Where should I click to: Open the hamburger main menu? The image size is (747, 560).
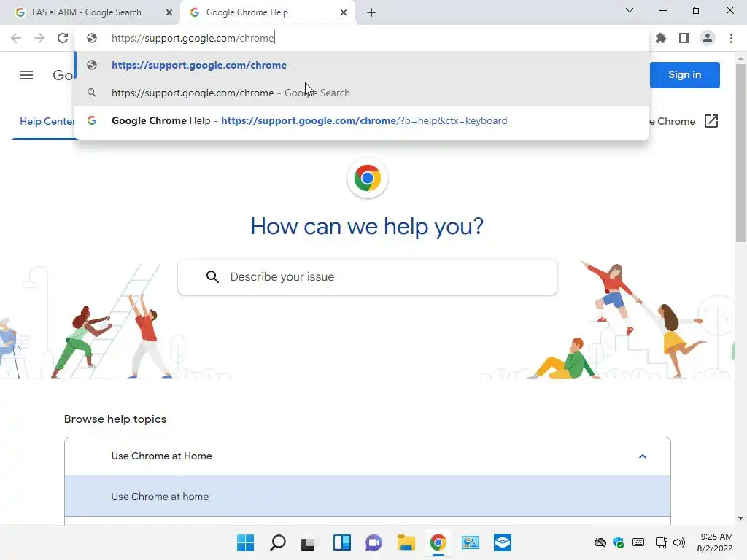26,75
